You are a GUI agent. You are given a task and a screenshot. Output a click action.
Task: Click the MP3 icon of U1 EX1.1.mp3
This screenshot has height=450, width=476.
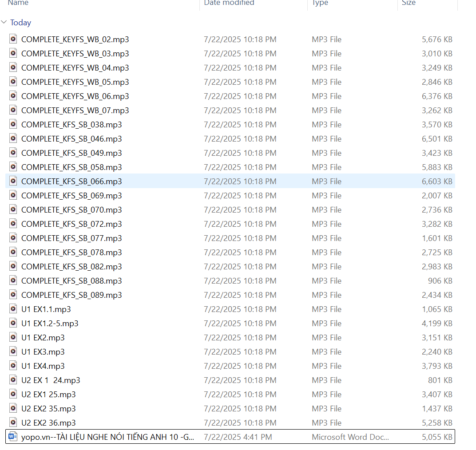point(13,309)
